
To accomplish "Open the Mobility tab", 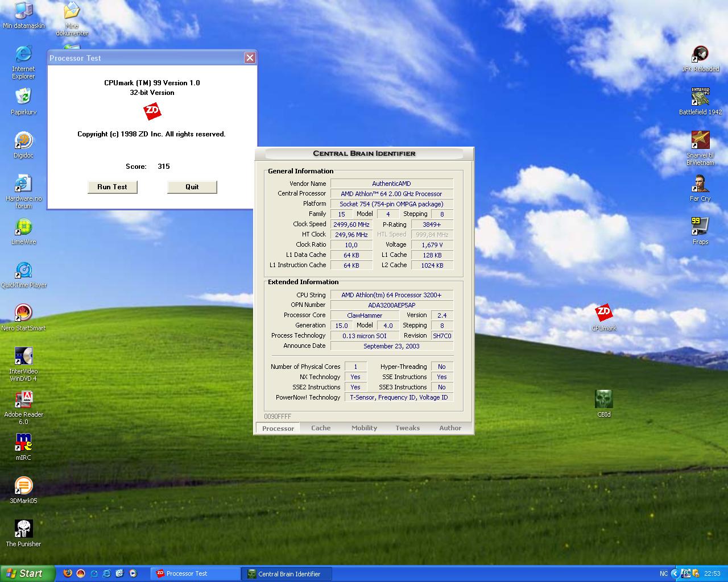I will (364, 428).
